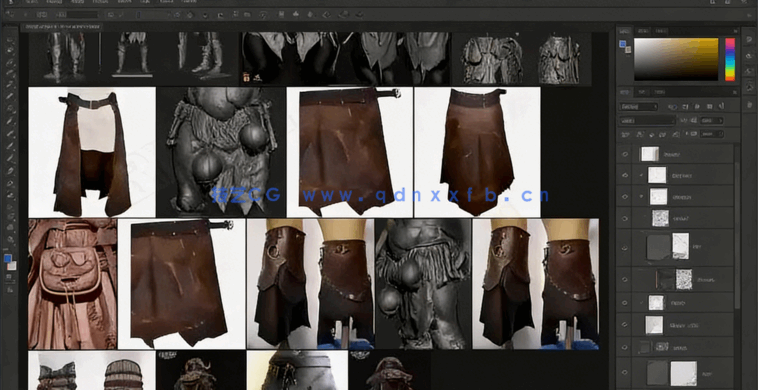Hide the topmost layer with eye icon
The image size is (758, 390).
(625, 154)
